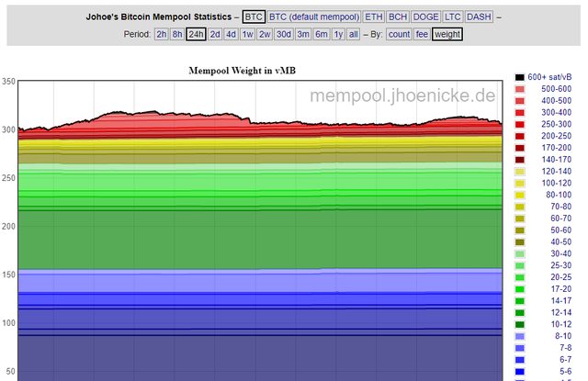Display chart by fee
This screenshot has height=381, width=588.
point(422,34)
